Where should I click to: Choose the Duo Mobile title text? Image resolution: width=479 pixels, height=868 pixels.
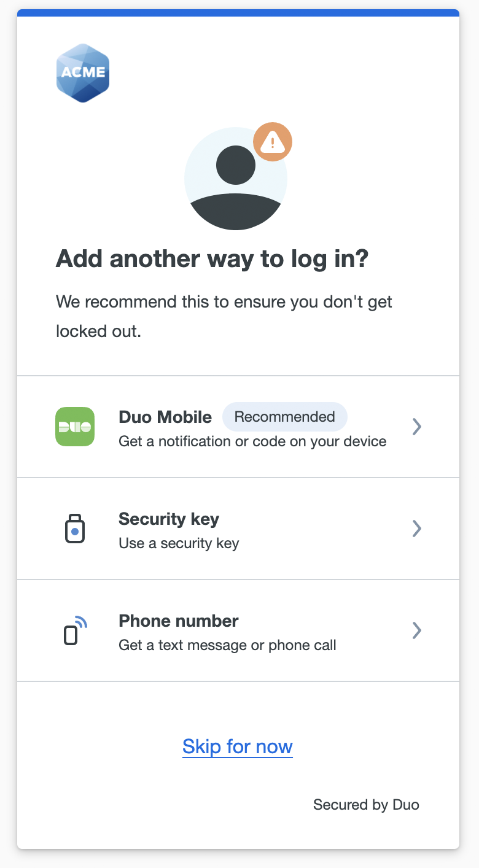click(165, 417)
